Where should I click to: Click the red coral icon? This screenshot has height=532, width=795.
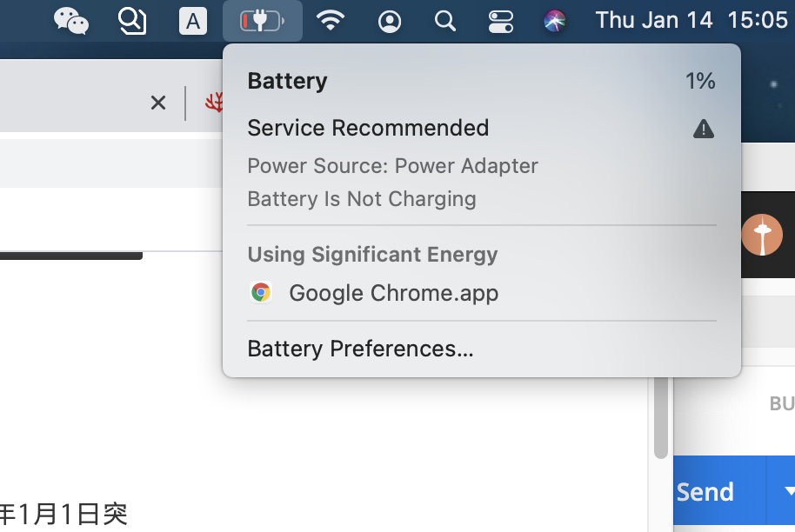pos(214,103)
